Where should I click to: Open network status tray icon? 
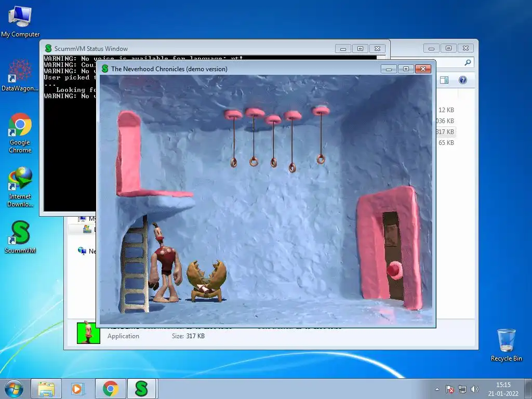[x=462, y=389]
